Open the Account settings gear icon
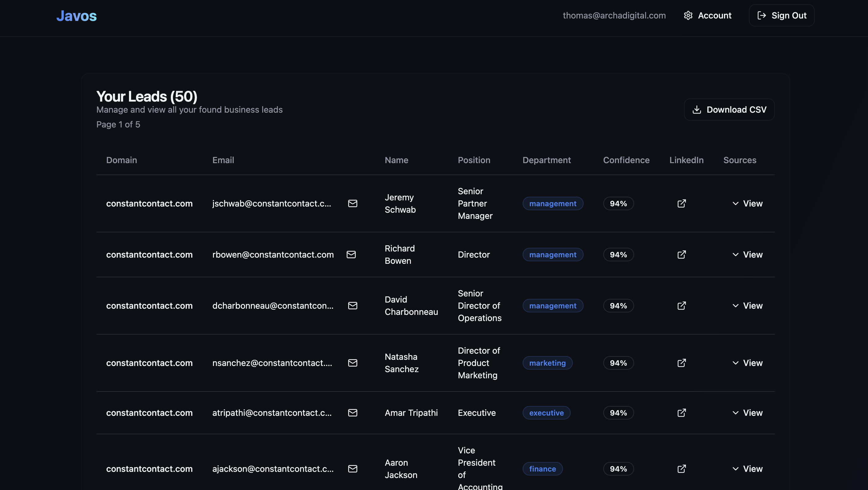This screenshot has width=868, height=490. coord(689,15)
